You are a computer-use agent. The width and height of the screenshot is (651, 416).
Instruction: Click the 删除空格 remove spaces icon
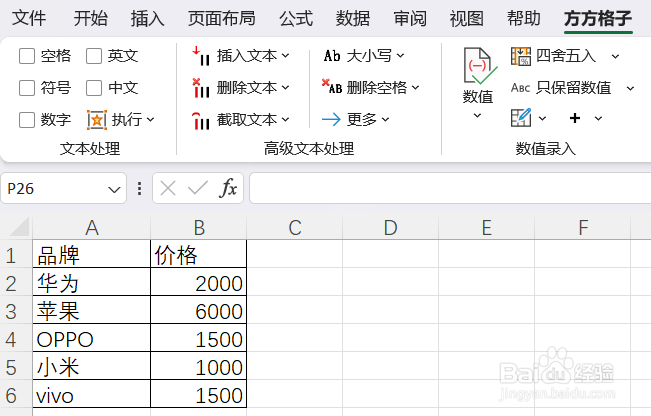coord(332,87)
